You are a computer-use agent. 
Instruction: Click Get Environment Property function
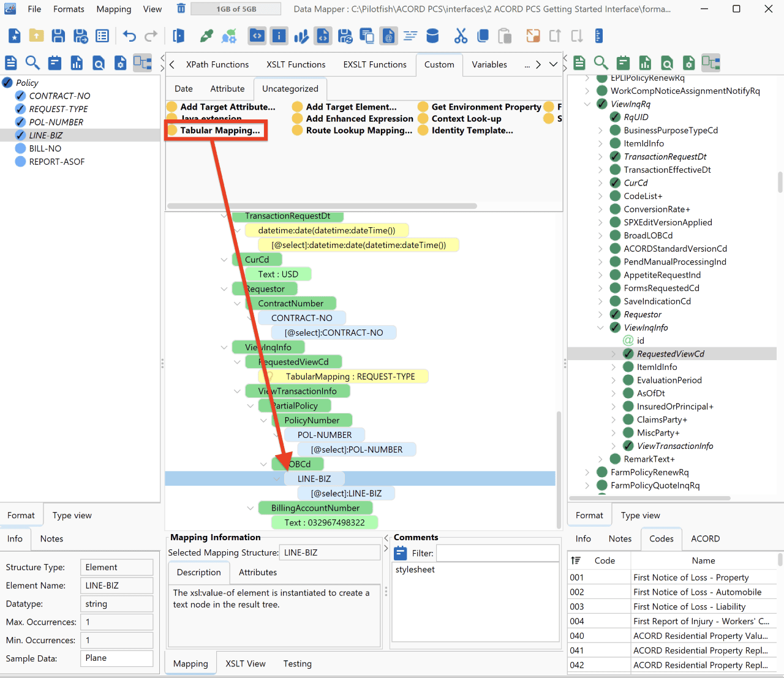pos(480,107)
